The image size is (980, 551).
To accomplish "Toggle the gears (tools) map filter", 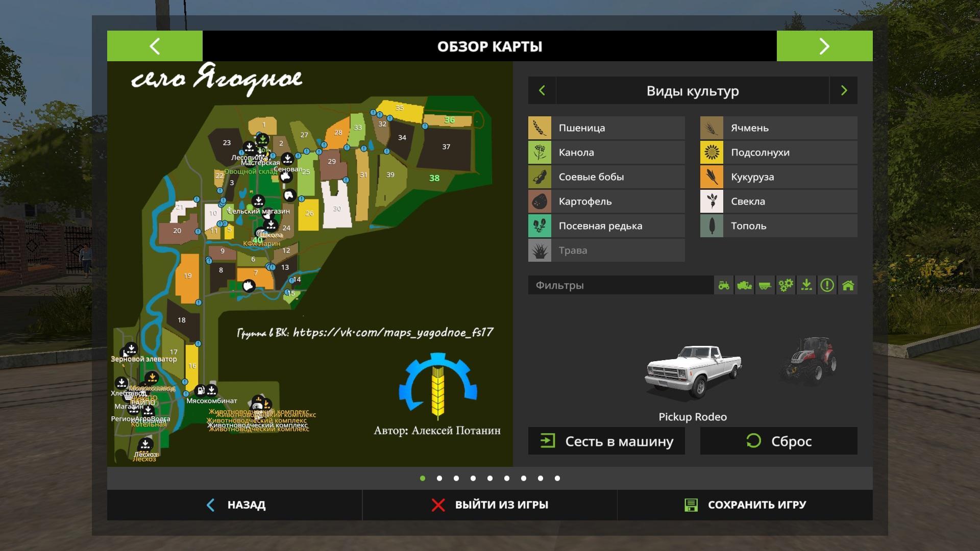I will coord(786,285).
